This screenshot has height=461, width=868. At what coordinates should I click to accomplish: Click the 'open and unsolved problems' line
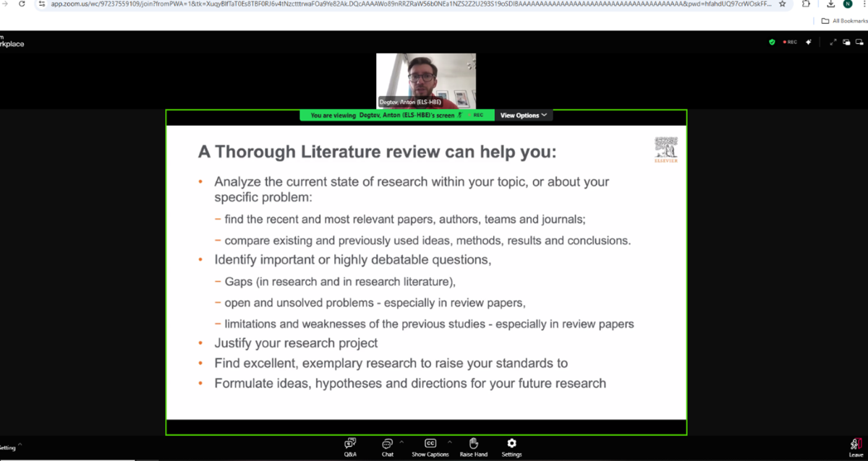375,302
